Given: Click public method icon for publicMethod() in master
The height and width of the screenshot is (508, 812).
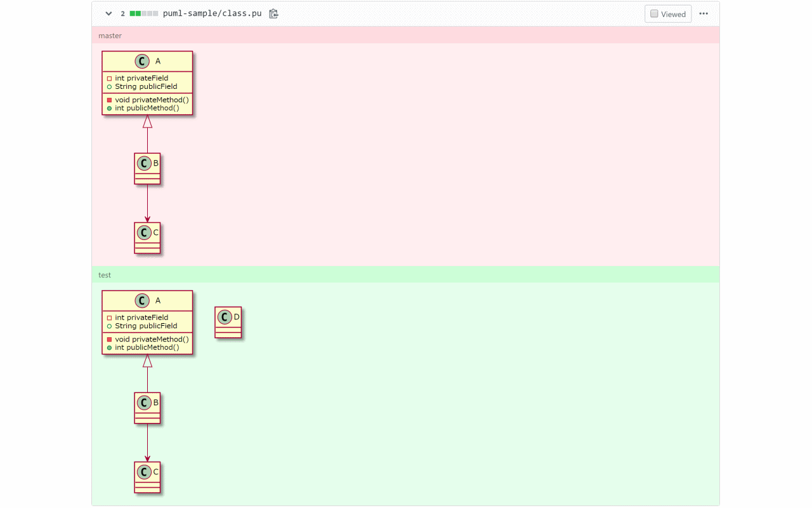Looking at the screenshot, I should [x=109, y=108].
